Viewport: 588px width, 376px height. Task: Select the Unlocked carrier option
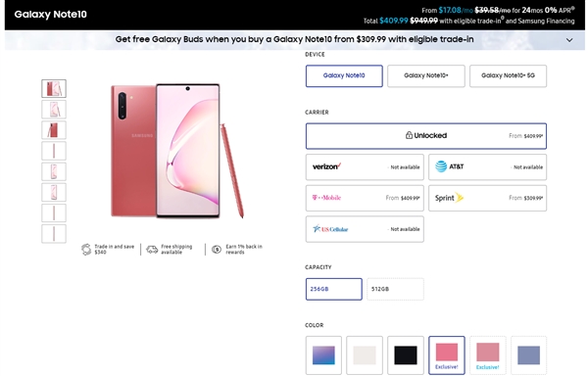[x=426, y=136]
